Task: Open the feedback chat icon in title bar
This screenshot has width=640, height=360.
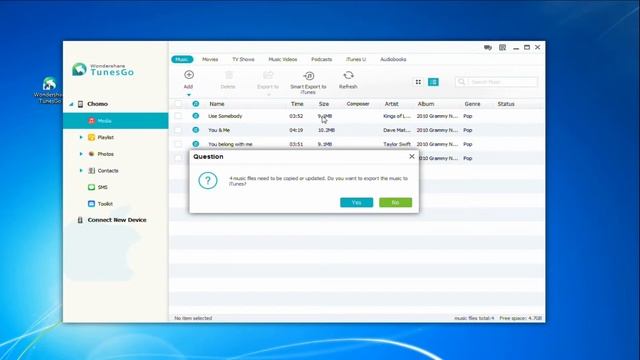Action: pyautogui.click(x=488, y=47)
